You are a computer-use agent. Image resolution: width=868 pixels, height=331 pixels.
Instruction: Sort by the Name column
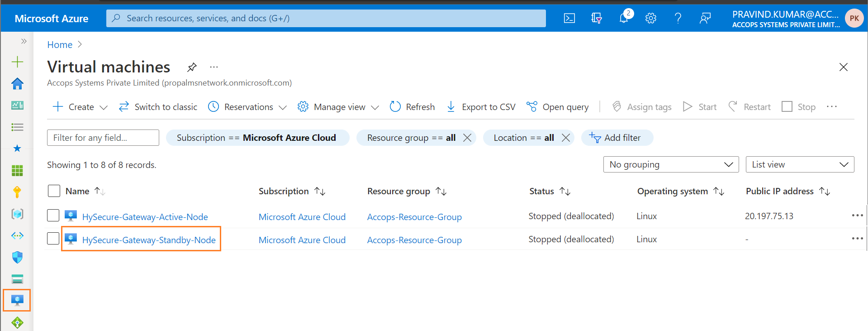pyautogui.click(x=85, y=191)
